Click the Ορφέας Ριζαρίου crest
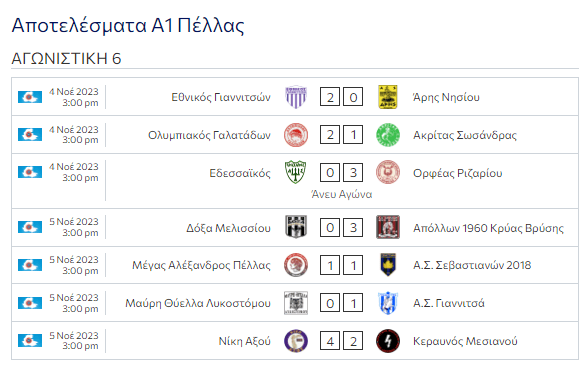 tap(388, 172)
